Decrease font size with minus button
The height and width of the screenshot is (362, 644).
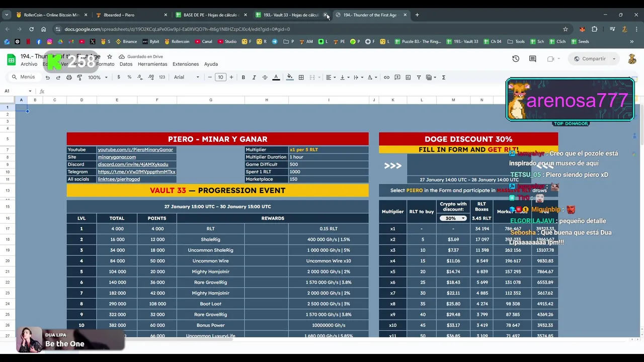tap(210, 77)
